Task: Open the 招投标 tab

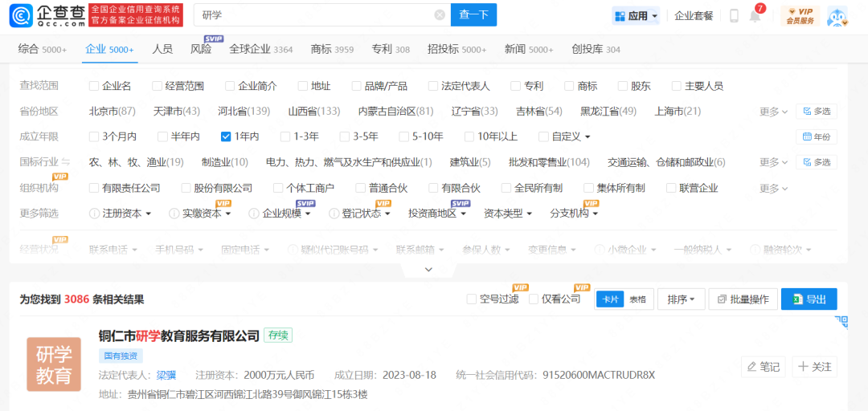Action: click(x=457, y=49)
